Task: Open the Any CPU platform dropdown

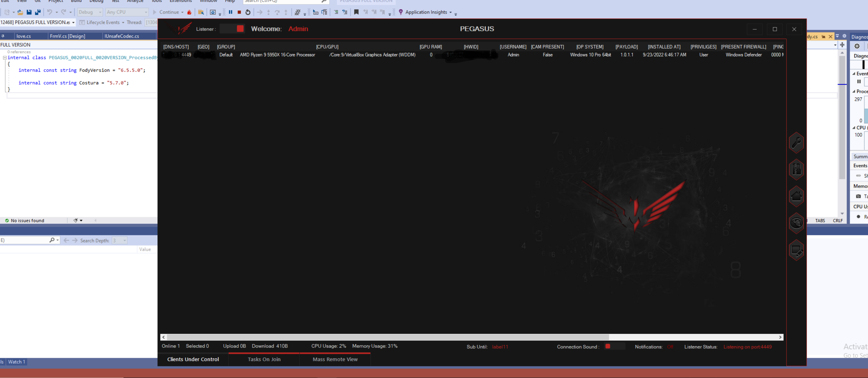Action: click(127, 12)
